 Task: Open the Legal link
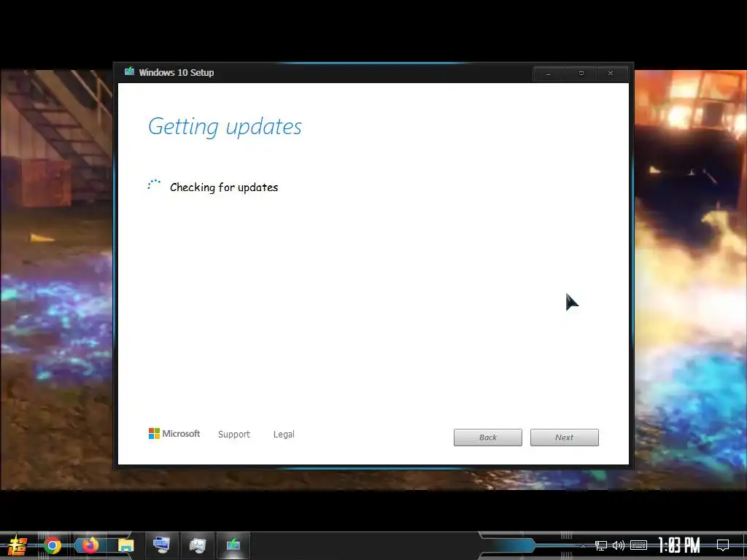[x=284, y=435]
